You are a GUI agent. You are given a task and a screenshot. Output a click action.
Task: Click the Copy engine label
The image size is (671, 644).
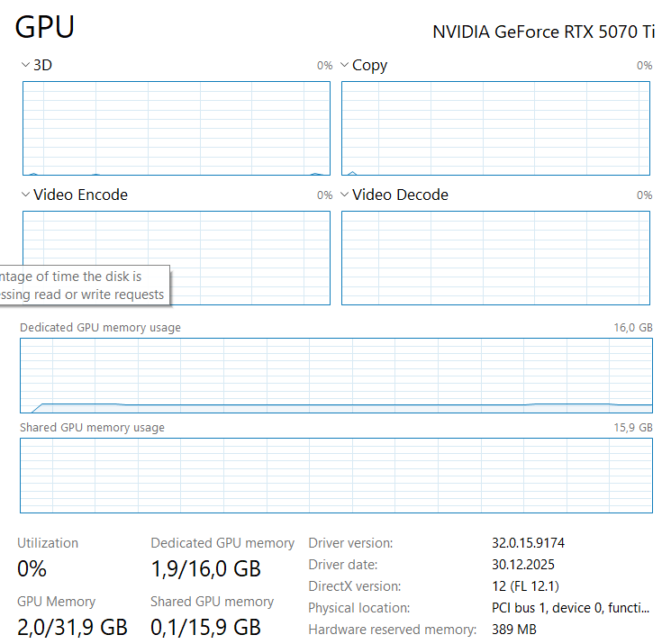click(x=370, y=66)
